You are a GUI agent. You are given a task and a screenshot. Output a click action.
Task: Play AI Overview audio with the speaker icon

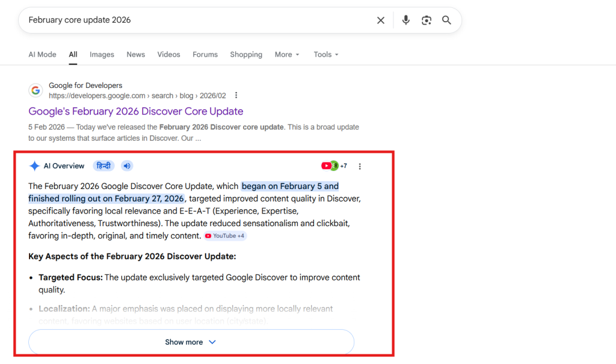pyautogui.click(x=127, y=166)
